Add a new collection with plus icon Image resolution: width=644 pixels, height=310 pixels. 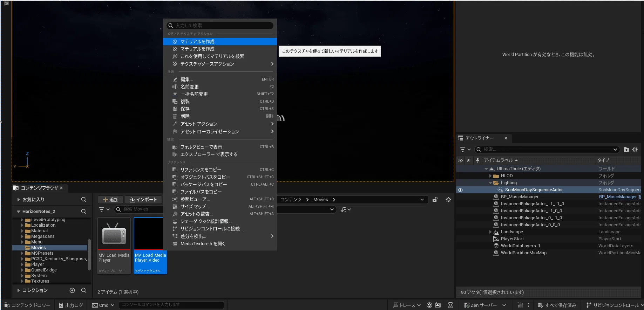point(72,290)
